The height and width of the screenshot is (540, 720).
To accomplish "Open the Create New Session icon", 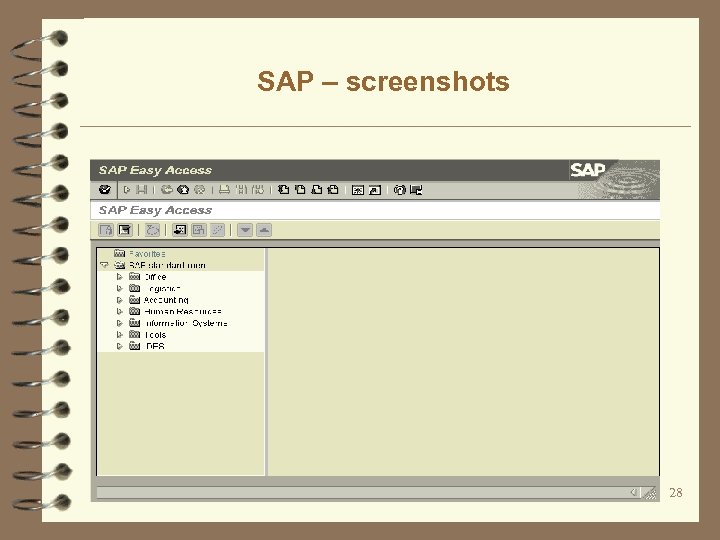I will coord(358,190).
